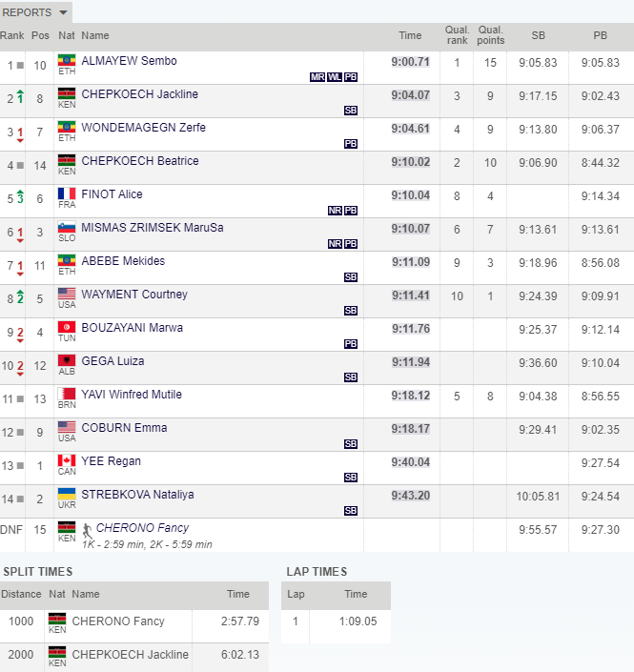Click the Lap column header
The width and height of the screenshot is (634, 672).
[x=296, y=594]
